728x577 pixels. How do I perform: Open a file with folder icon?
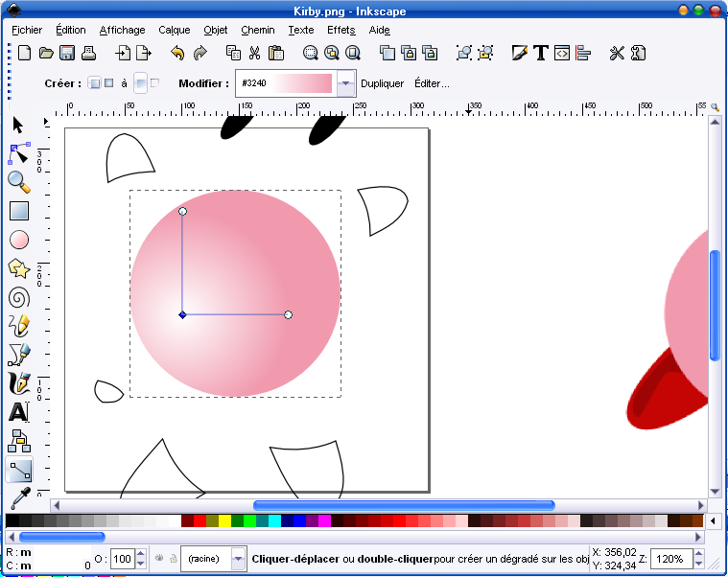(x=46, y=53)
